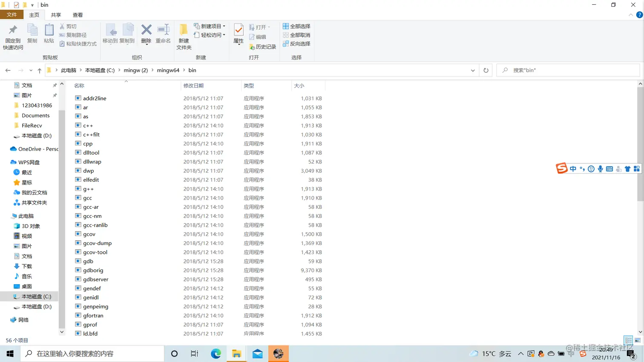Toggle Sogou Chinese/English input mode
The width and height of the screenshot is (644, 362).
tap(573, 169)
